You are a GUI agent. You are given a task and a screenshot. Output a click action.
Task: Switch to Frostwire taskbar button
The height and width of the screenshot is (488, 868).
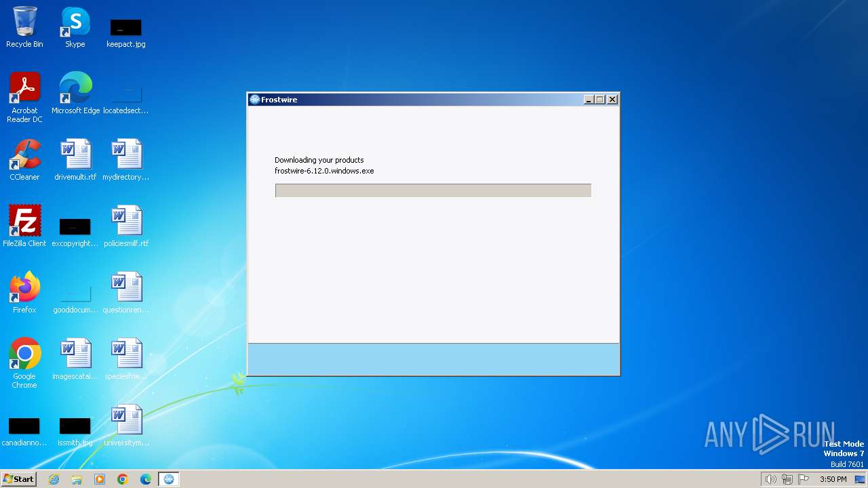pos(169,479)
